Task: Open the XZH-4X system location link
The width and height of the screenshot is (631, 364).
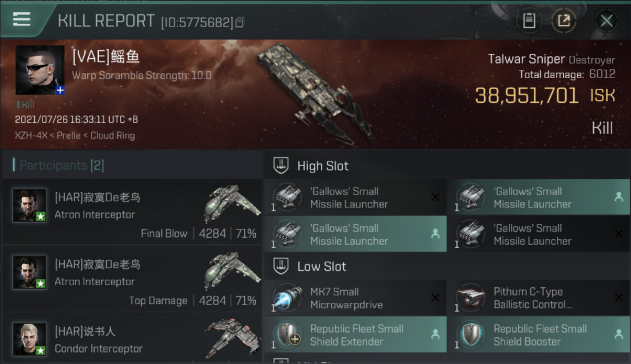Action: coord(31,135)
